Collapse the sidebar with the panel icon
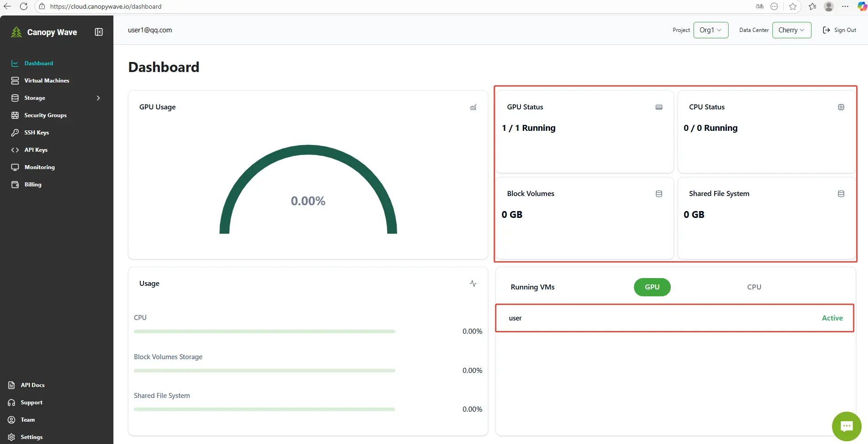This screenshot has height=444, width=868. [x=99, y=32]
